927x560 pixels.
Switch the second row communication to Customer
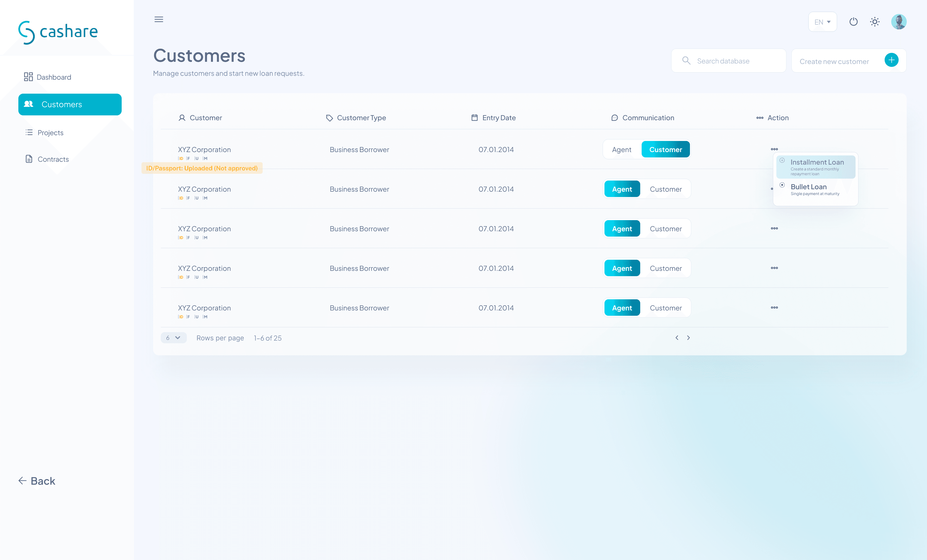click(666, 189)
